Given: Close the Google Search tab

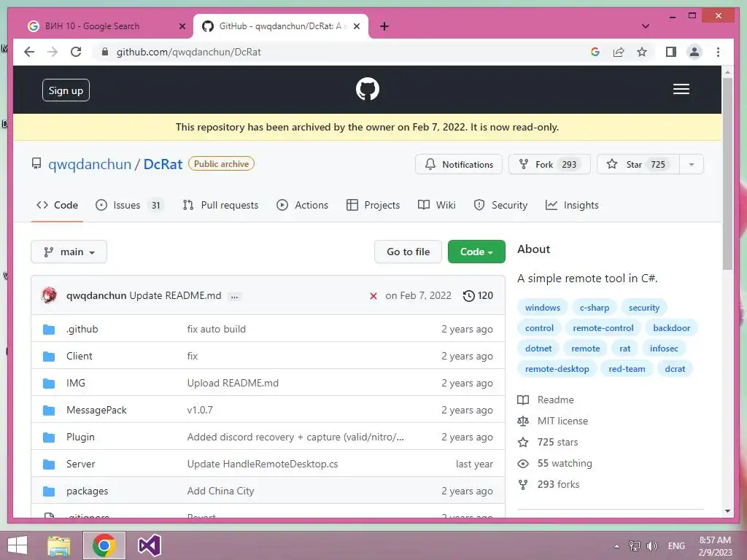Looking at the screenshot, I should [x=182, y=26].
